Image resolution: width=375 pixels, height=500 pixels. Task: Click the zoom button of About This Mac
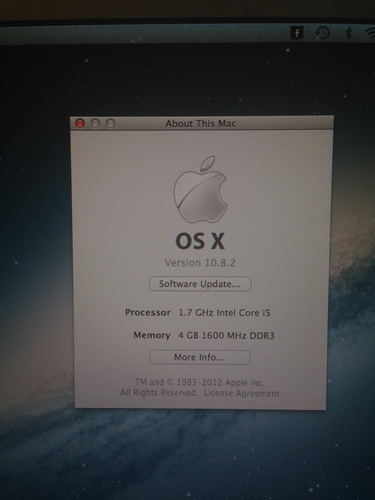pyautogui.click(x=110, y=123)
